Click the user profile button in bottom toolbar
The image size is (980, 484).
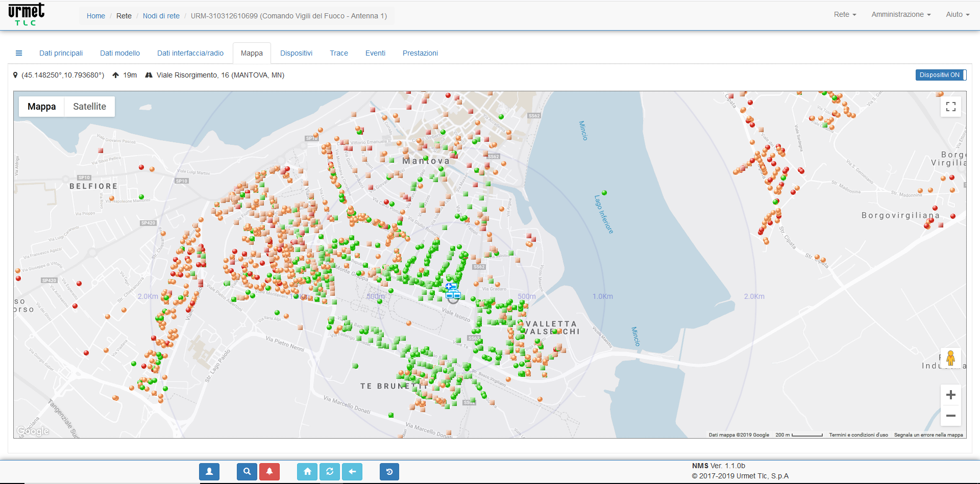point(209,472)
